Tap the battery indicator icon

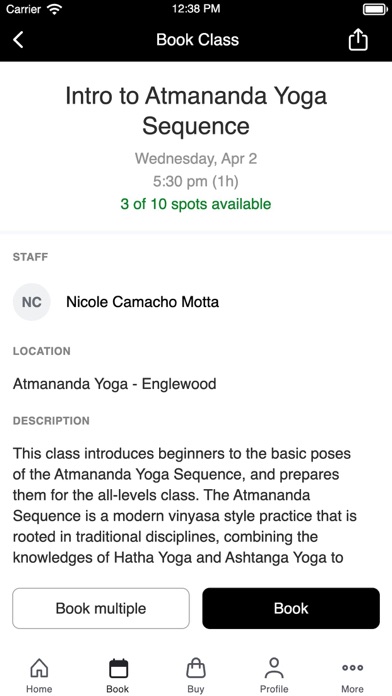[375, 9]
